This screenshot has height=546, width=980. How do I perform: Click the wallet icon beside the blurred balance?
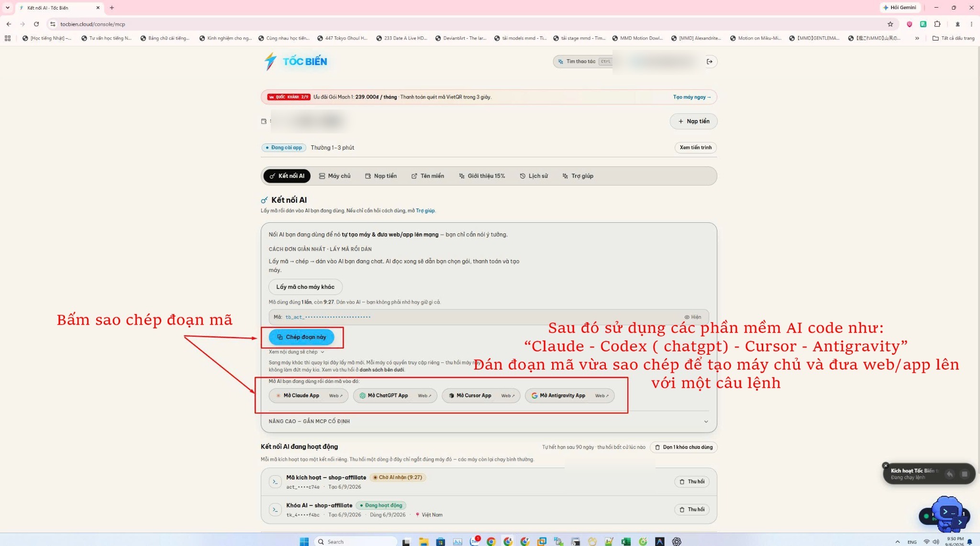tap(264, 121)
